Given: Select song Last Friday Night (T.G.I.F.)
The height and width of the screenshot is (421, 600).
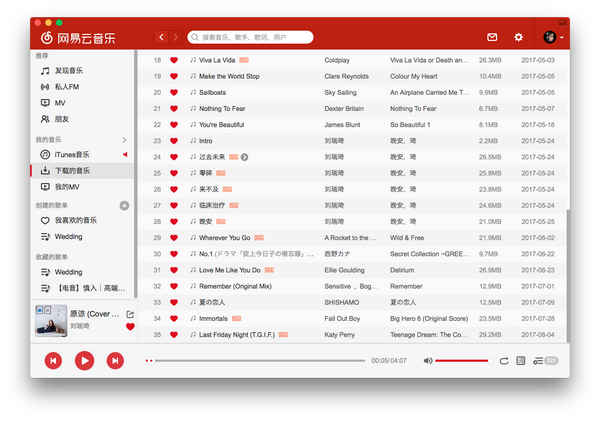Looking at the screenshot, I should click(x=237, y=335).
